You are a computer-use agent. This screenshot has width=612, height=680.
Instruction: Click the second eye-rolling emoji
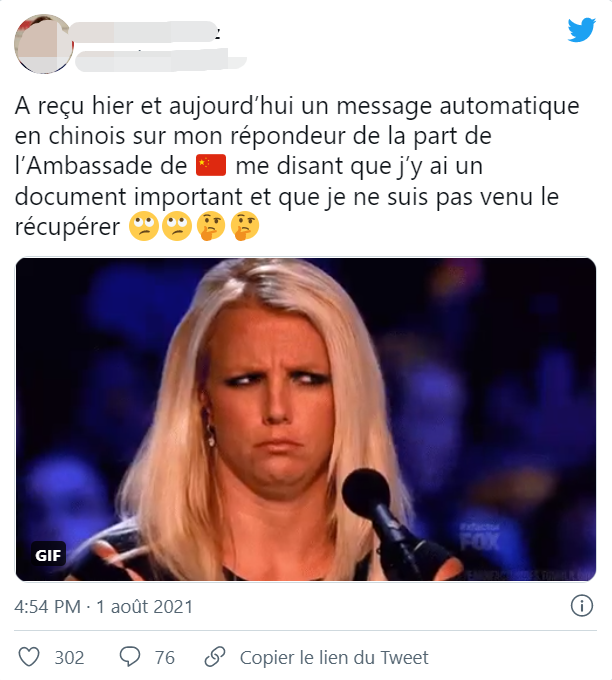(177, 226)
